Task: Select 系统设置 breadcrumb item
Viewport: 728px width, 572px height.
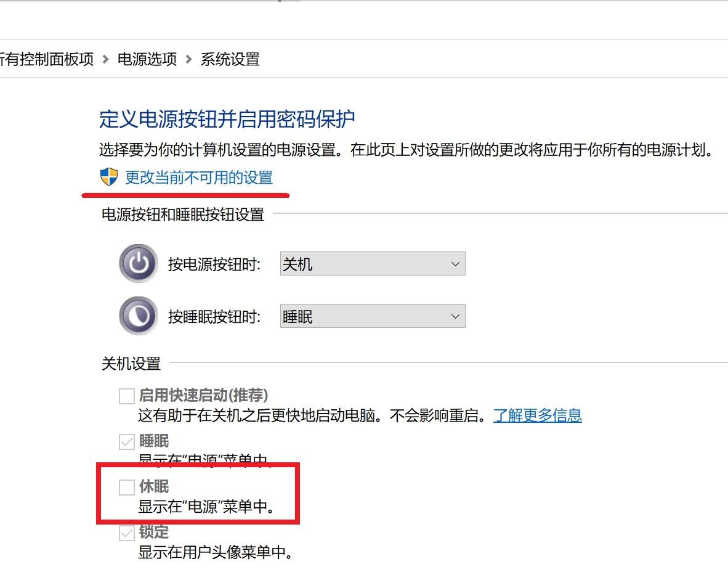Action: (x=230, y=59)
